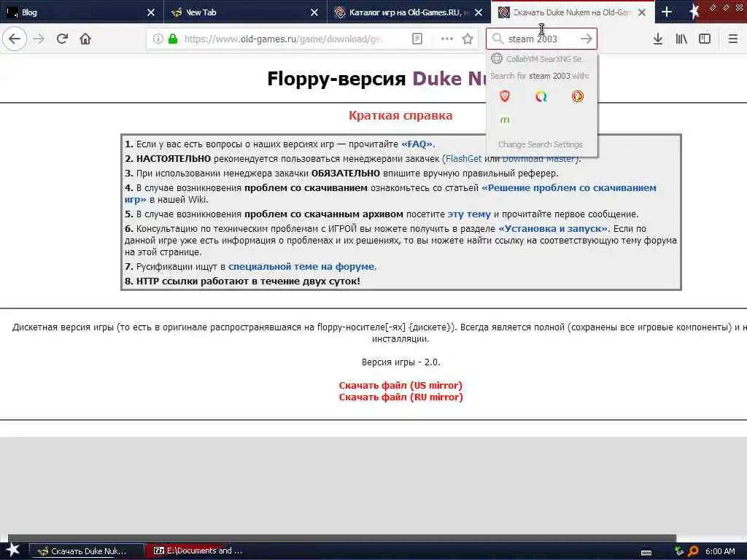This screenshot has width=747, height=560.
Task: Open Change Search Settings
Action: click(541, 144)
